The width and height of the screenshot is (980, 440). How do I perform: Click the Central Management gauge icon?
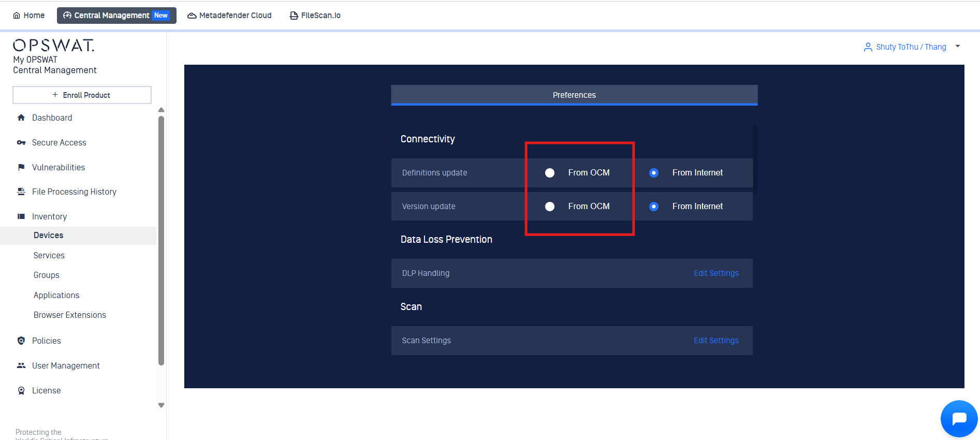point(67,16)
